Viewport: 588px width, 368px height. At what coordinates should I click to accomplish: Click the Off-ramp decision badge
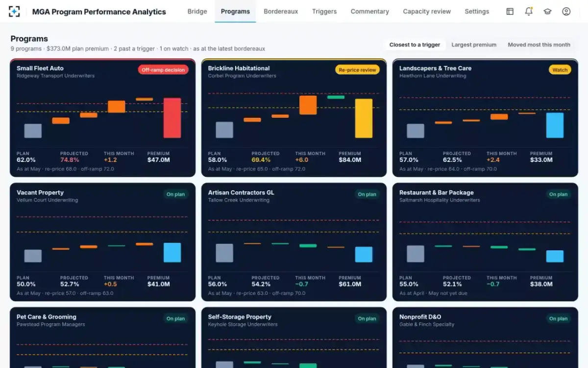click(x=163, y=70)
